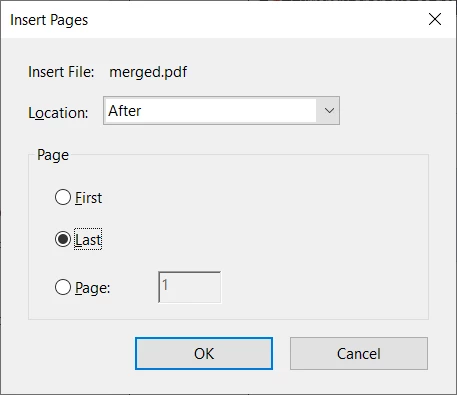
Task: Select the First radio button circle
Action: (63, 197)
